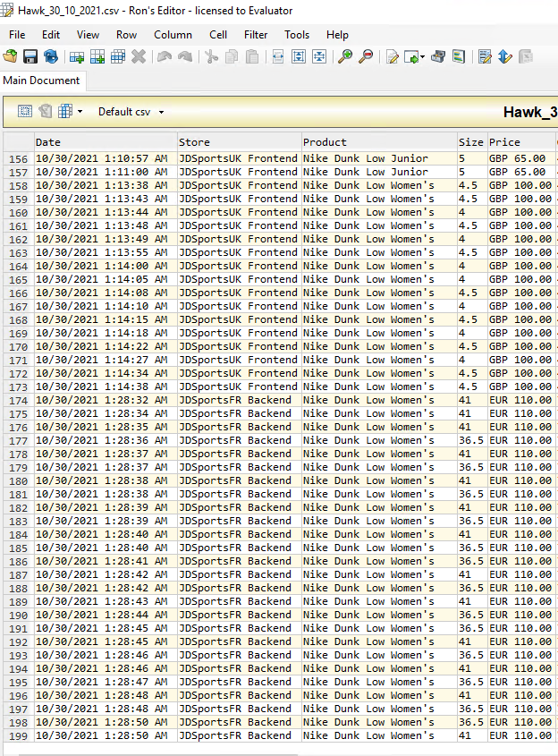558x756 pixels.
Task: Click the table layout icon in yellow bar
Action: 65,111
